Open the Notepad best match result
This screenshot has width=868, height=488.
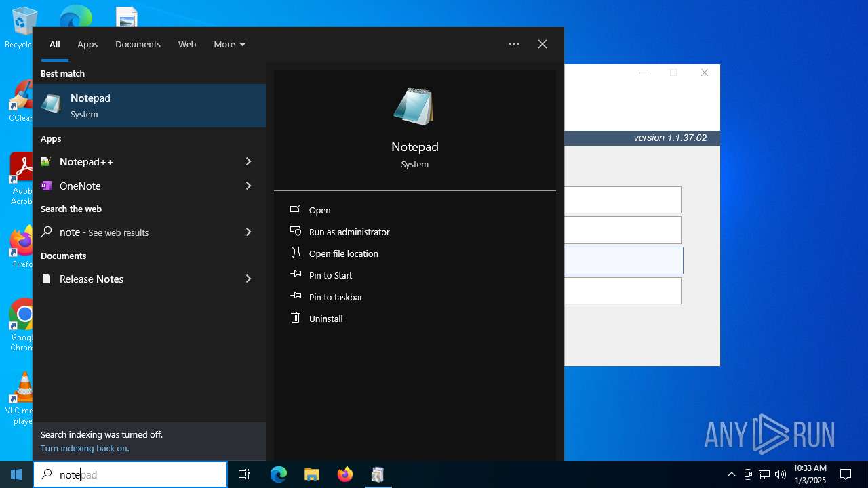click(149, 106)
